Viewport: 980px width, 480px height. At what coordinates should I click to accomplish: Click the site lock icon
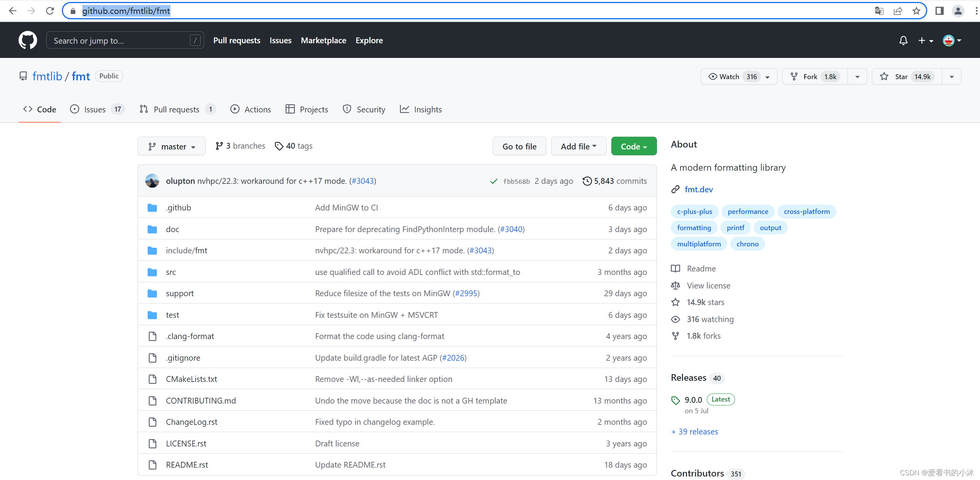tap(73, 11)
